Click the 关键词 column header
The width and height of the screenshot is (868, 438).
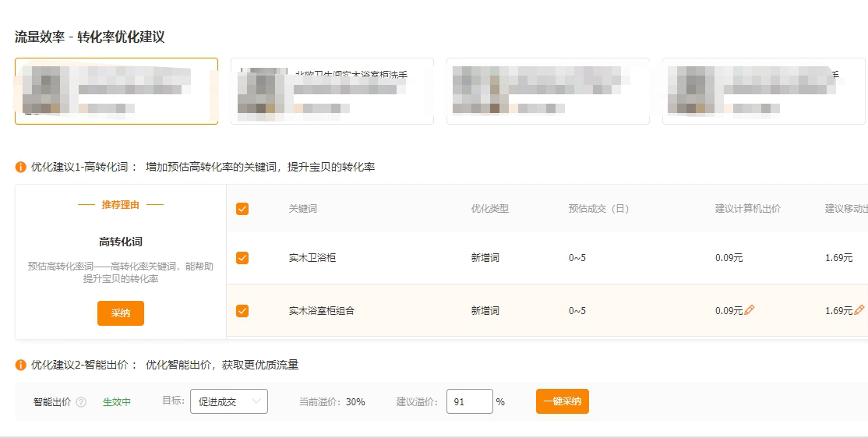(303, 209)
